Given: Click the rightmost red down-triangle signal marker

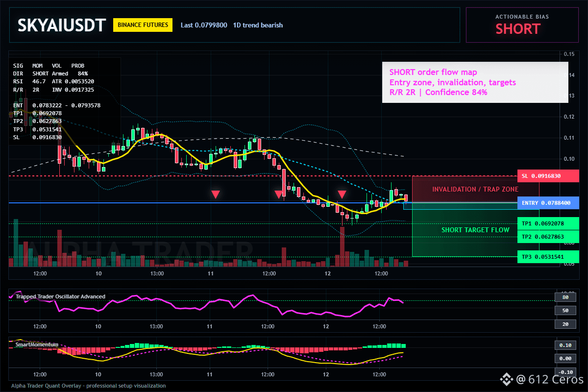Looking at the screenshot, I should point(342,195).
